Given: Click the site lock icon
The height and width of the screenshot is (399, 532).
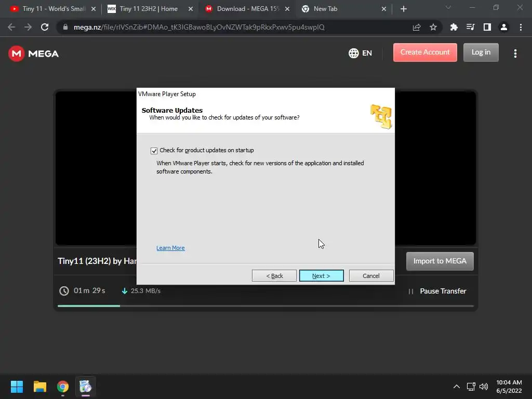Looking at the screenshot, I should coord(65,27).
